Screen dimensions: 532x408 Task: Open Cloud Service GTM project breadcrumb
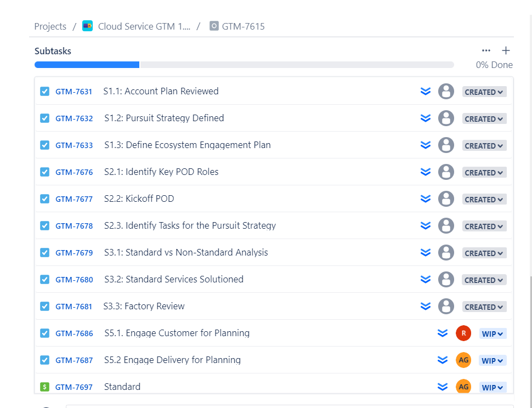coord(144,26)
